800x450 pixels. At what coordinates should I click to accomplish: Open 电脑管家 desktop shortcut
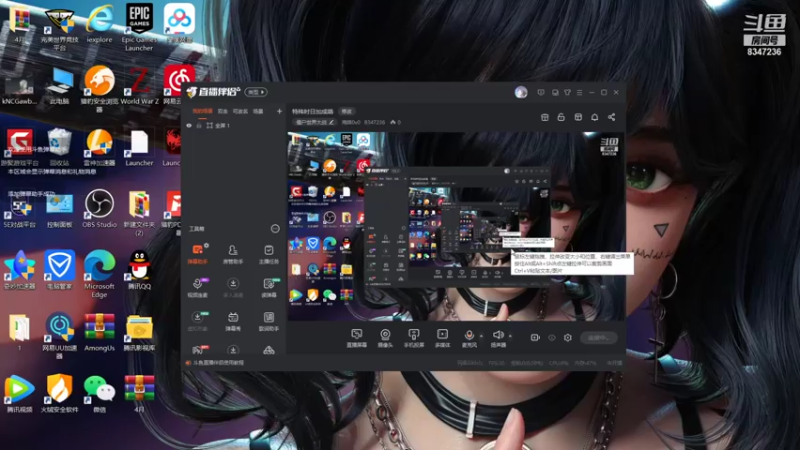pos(59,270)
